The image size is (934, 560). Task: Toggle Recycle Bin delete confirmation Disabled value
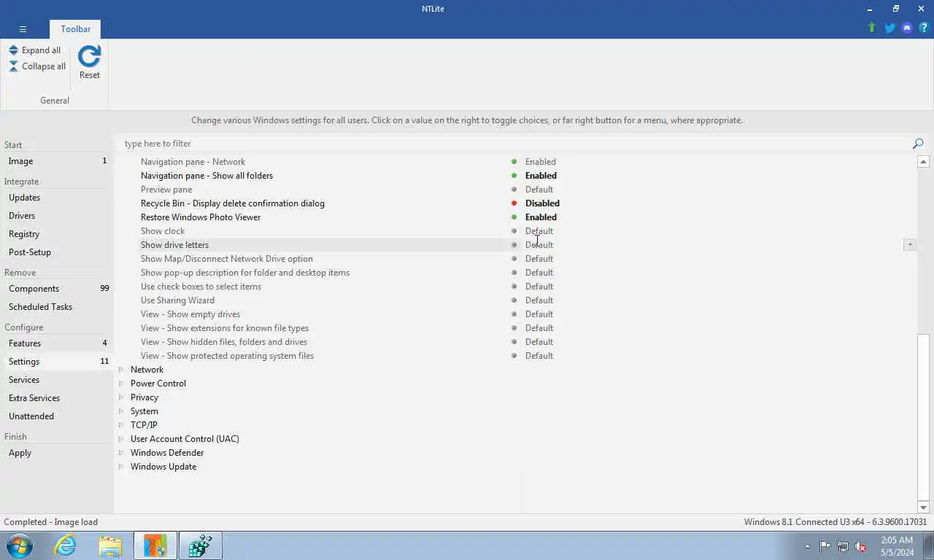(x=542, y=203)
